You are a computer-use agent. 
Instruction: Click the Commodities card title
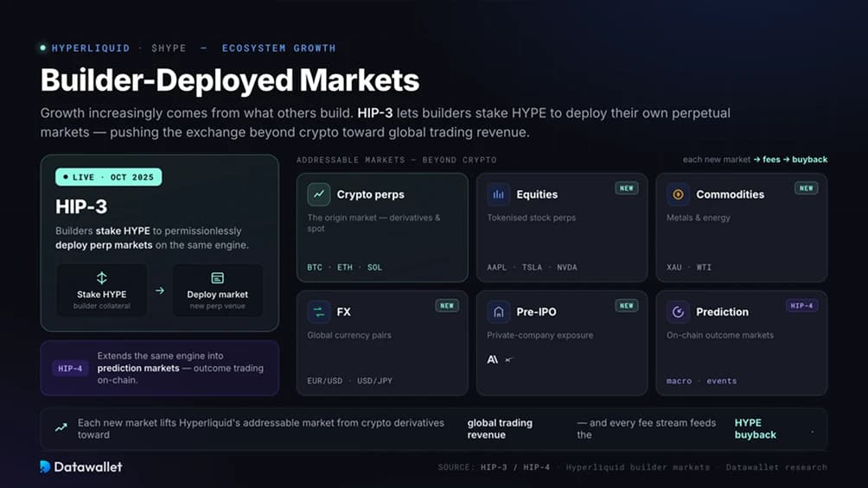731,194
